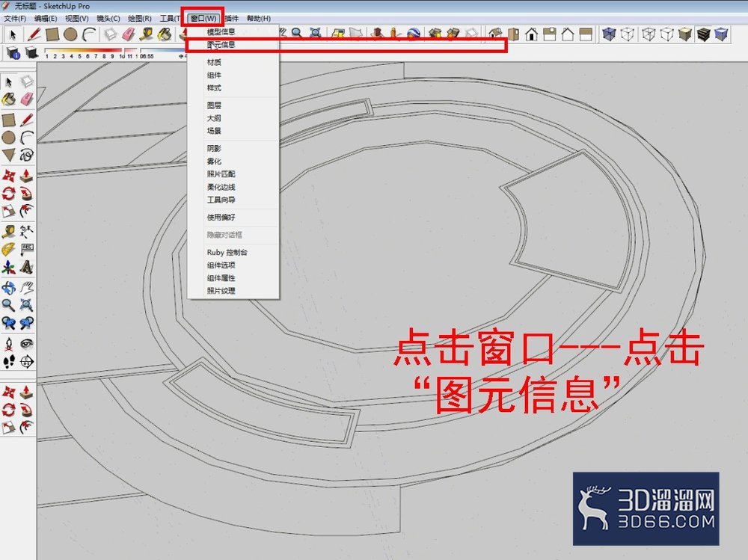Toggle X-ray face style

click(x=609, y=34)
